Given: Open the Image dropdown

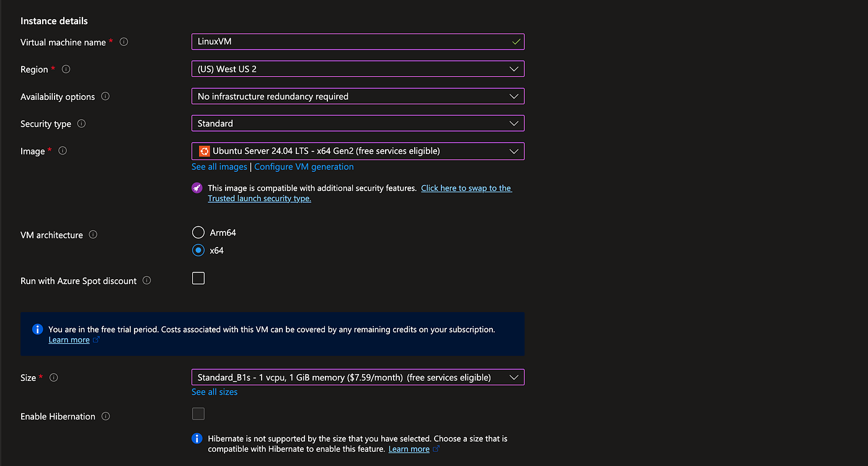Looking at the screenshot, I should tap(358, 151).
